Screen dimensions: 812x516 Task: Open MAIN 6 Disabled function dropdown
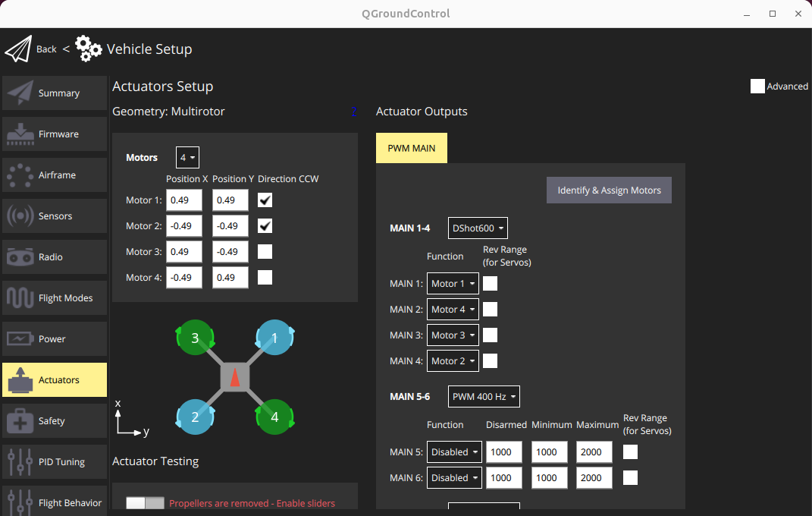(454, 477)
